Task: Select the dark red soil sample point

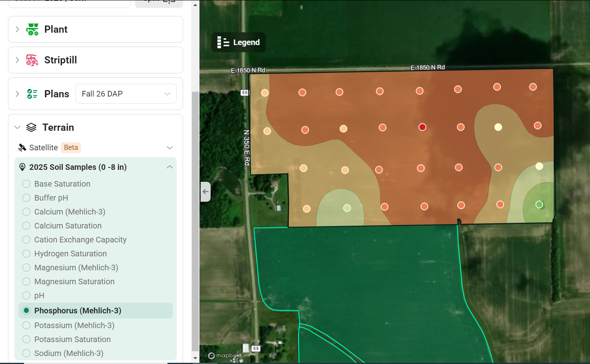Action: pyautogui.click(x=422, y=127)
